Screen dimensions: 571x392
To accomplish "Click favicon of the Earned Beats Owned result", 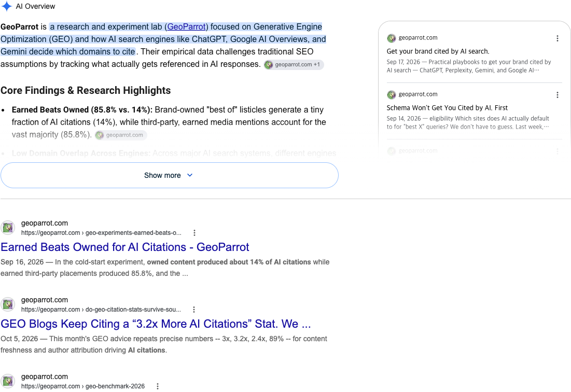I will pyautogui.click(x=8, y=228).
